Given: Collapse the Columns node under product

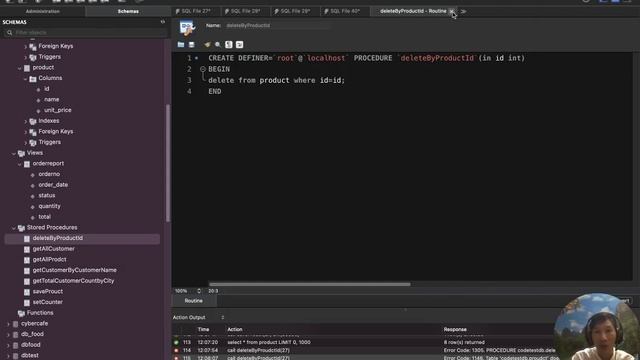Looking at the screenshot, I should pos(25,79).
